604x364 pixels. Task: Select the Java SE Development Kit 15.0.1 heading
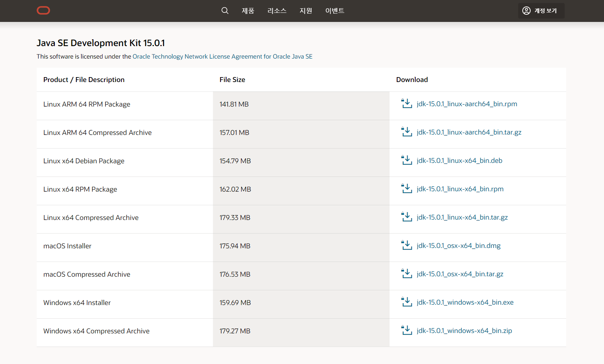[x=101, y=43]
